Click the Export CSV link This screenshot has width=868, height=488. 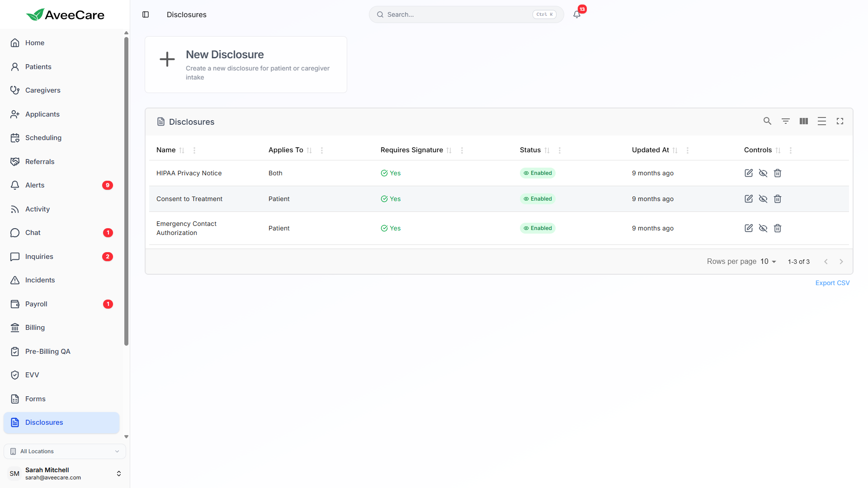pyautogui.click(x=832, y=282)
